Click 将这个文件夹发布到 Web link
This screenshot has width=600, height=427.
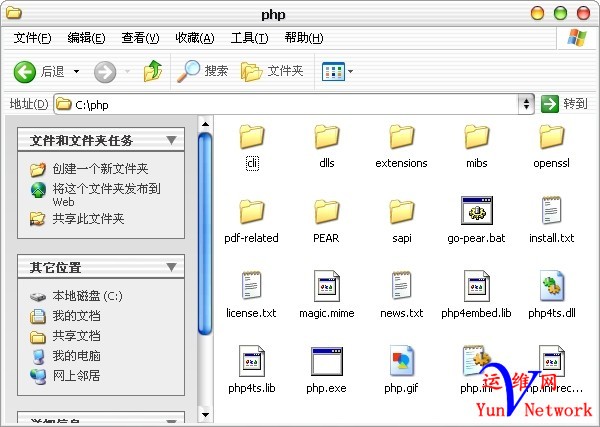coord(106,195)
